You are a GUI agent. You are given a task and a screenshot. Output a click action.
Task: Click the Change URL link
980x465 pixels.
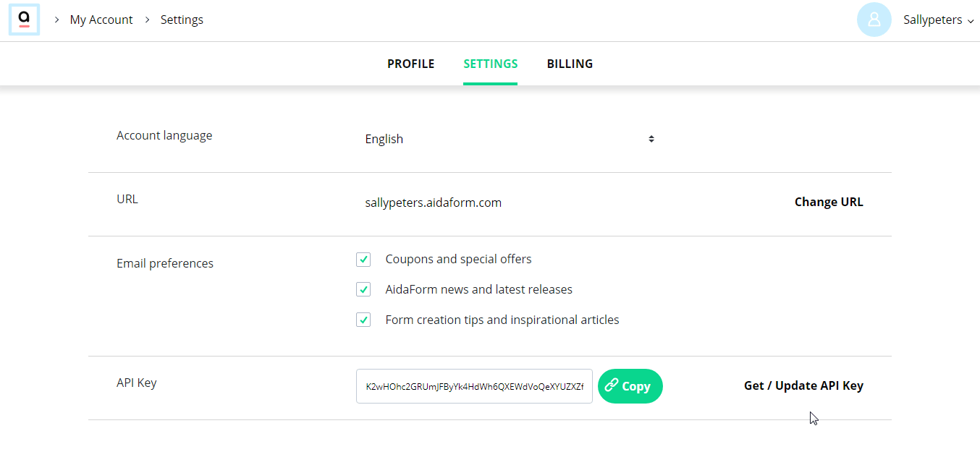(x=829, y=202)
